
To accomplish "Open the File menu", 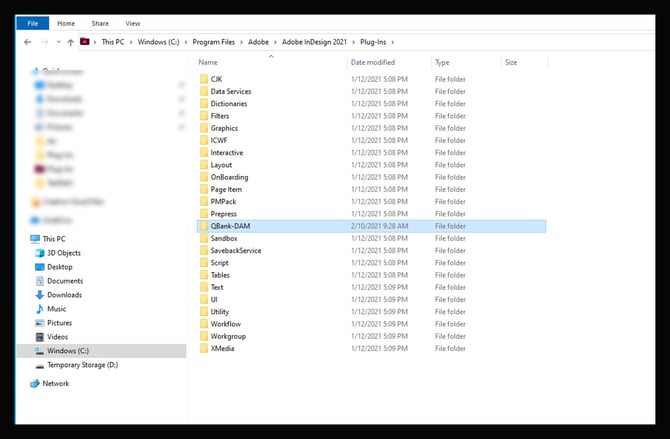I will click(31, 22).
